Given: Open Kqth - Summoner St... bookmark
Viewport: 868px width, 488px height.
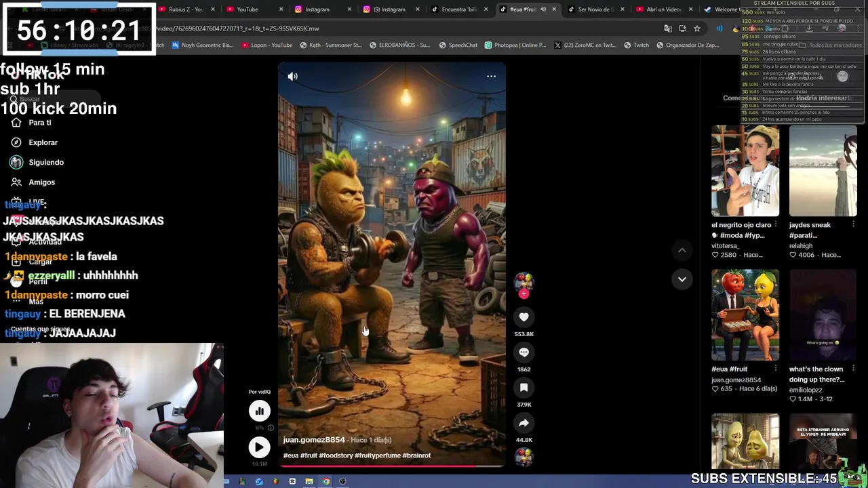Looking at the screenshot, I should click(x=330, y=45).
